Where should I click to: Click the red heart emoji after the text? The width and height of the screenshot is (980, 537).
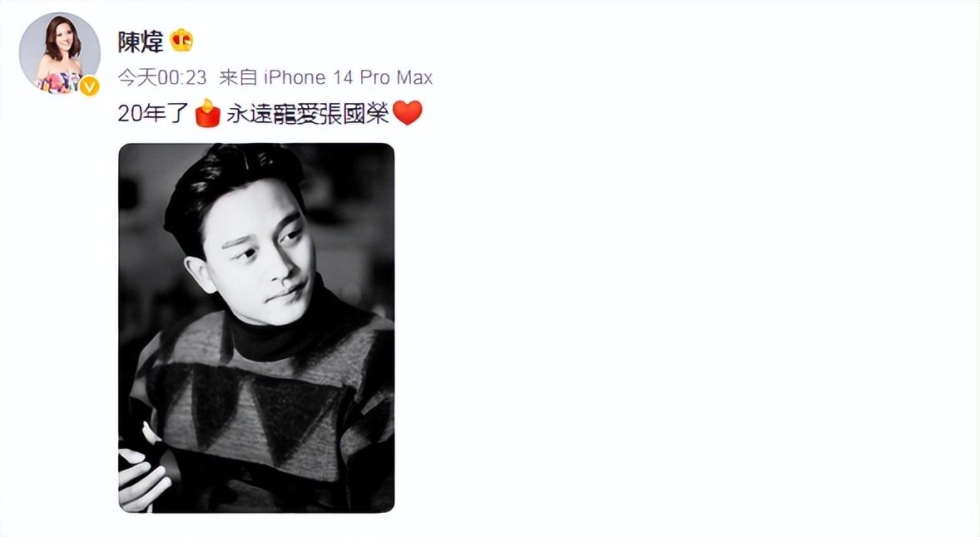pos(408,113)
